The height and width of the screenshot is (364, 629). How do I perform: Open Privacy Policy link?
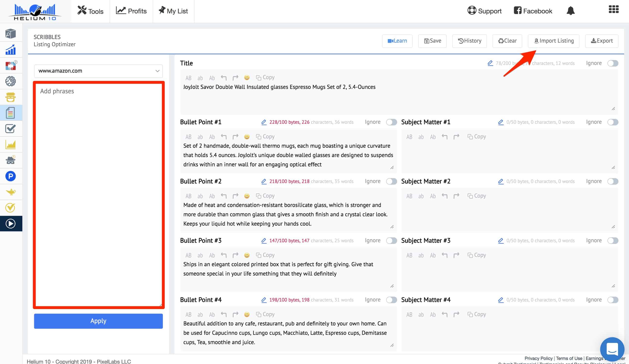538,358
